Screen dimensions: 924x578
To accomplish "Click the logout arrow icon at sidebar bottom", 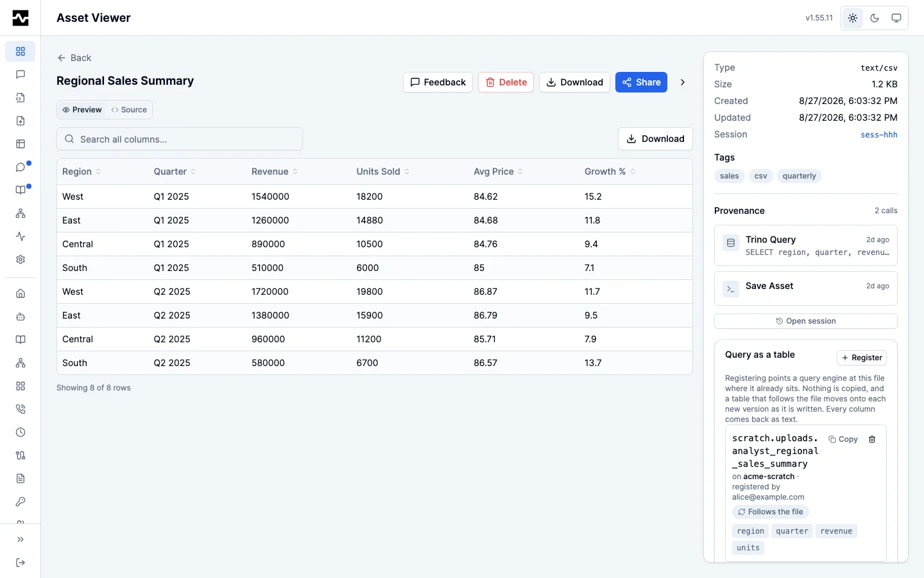I will point(21,563).
